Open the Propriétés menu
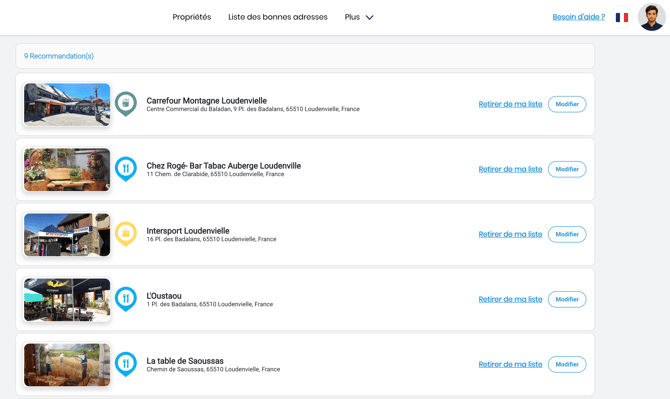The height and width of the screenshot is (399, 670). [192, 17]
